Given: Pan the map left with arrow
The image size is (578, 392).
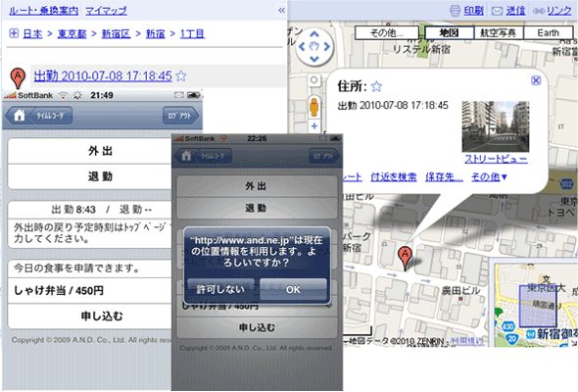Looking at the screenshot, I should click(x=302, y=46).
